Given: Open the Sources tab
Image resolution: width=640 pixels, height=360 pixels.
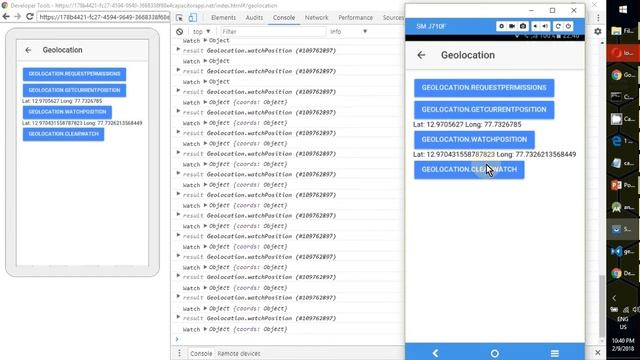Looking at the screenshot, I should (392, 18).
